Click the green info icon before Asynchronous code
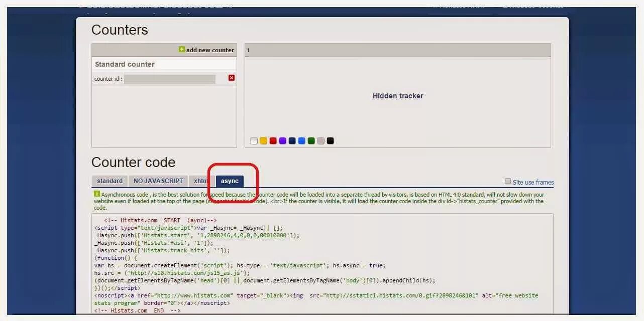The height and width of the screenshot is (321, 644). point(97,194)
